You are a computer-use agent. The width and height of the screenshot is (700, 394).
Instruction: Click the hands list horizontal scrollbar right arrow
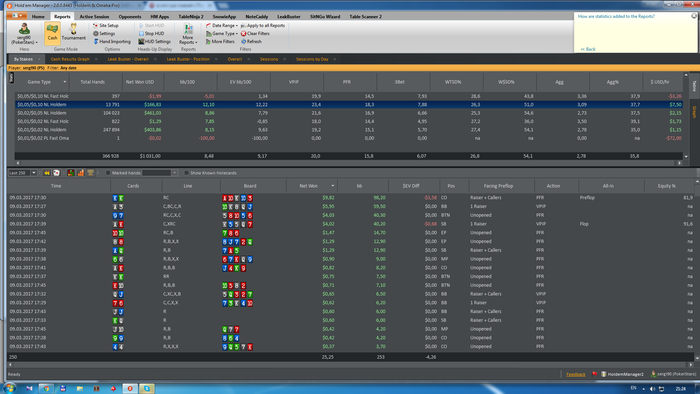click(x=690, y=365)
